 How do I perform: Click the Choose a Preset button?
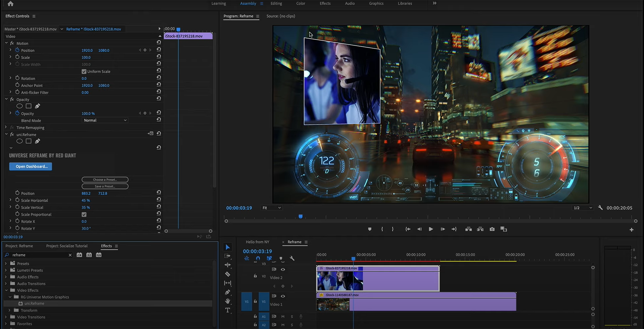[105, 180]
